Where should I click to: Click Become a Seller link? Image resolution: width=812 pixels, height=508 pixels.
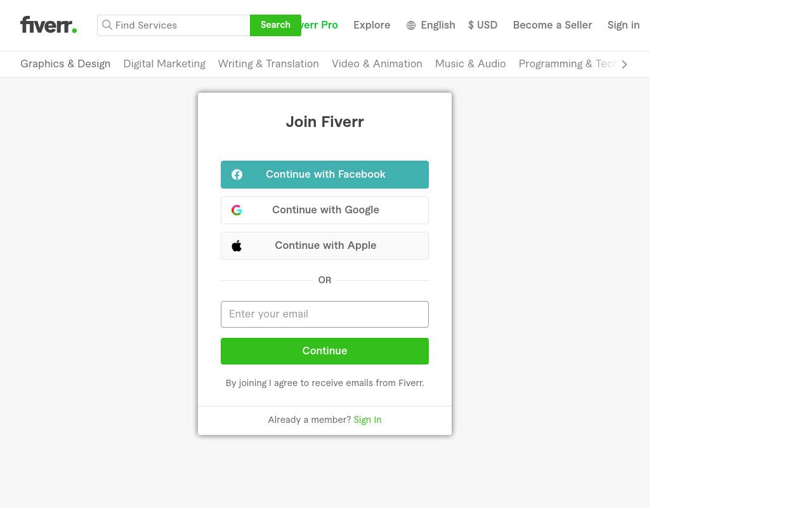(553, 25)
